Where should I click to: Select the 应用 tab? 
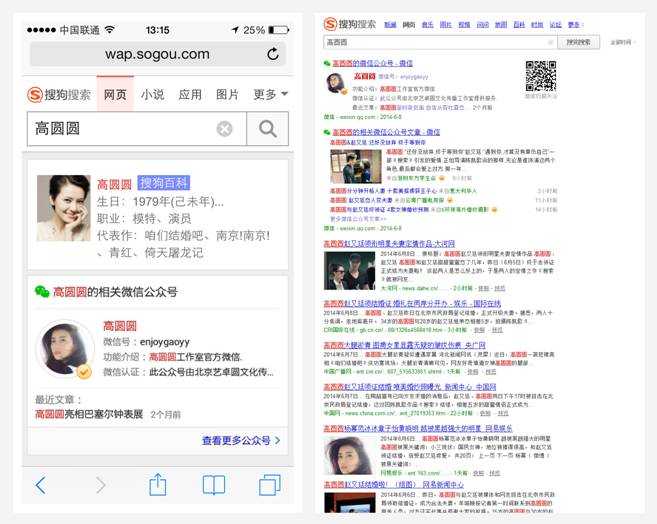pyautogui.click(x=190, y=95)
